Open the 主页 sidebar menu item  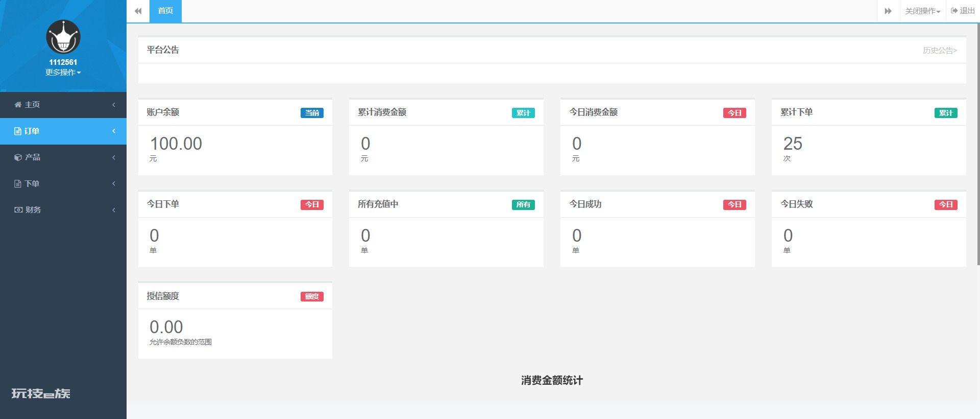pyautogui.click(x=63, y=105)
